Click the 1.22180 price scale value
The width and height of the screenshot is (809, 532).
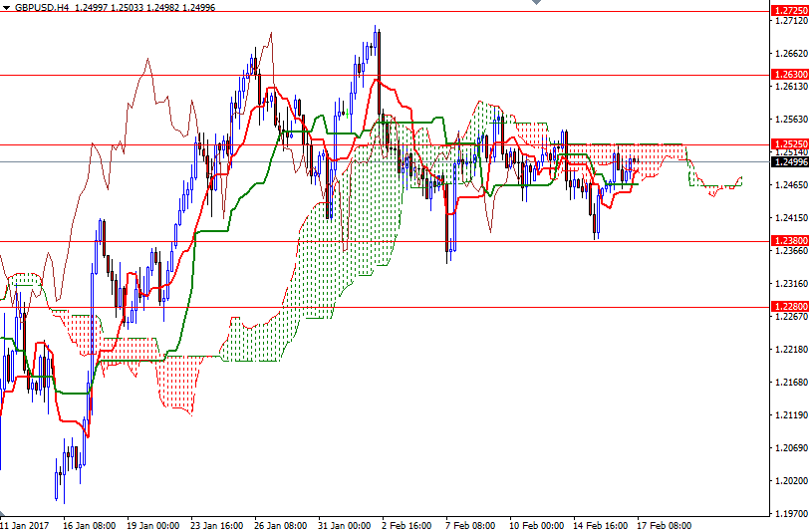tap(791, 350)
